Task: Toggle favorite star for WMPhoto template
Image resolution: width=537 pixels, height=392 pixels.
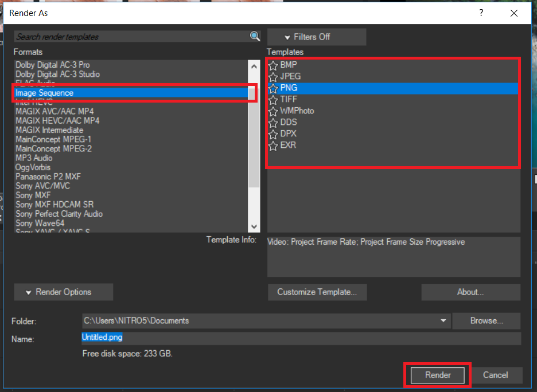Action: (273, 111)
